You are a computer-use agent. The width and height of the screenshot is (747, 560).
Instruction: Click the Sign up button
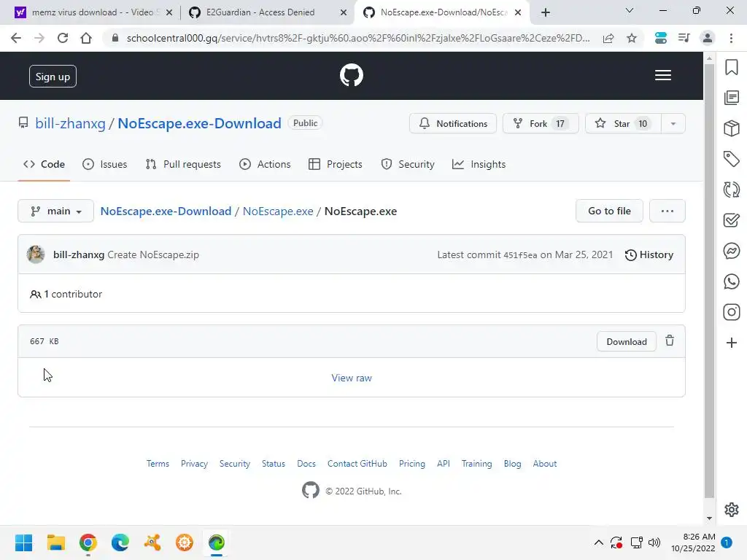pyautogui.click(x=53, y=76)
